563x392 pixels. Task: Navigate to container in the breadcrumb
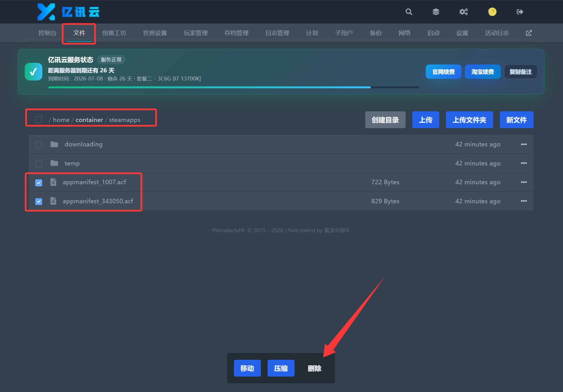(89, 120)
